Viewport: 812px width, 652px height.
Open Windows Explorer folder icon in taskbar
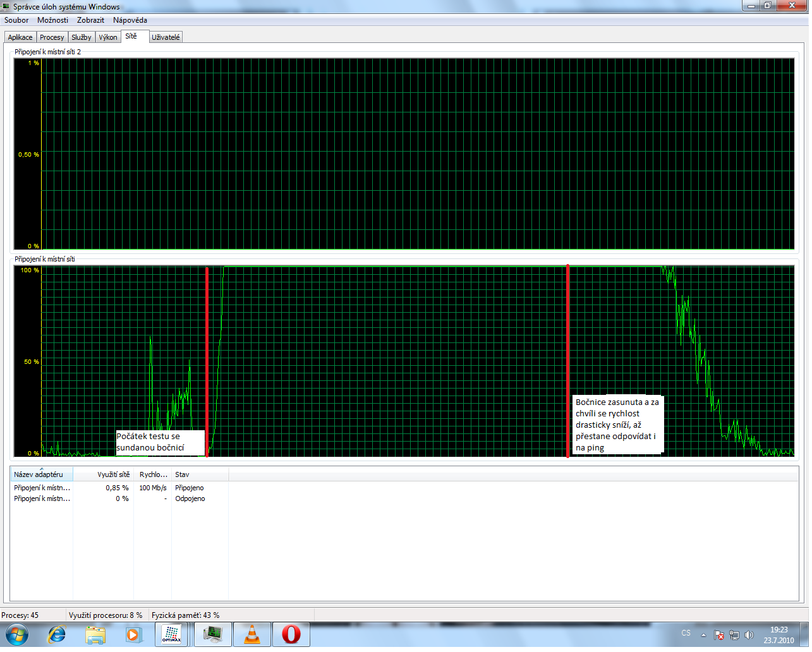tap(95, 634)
